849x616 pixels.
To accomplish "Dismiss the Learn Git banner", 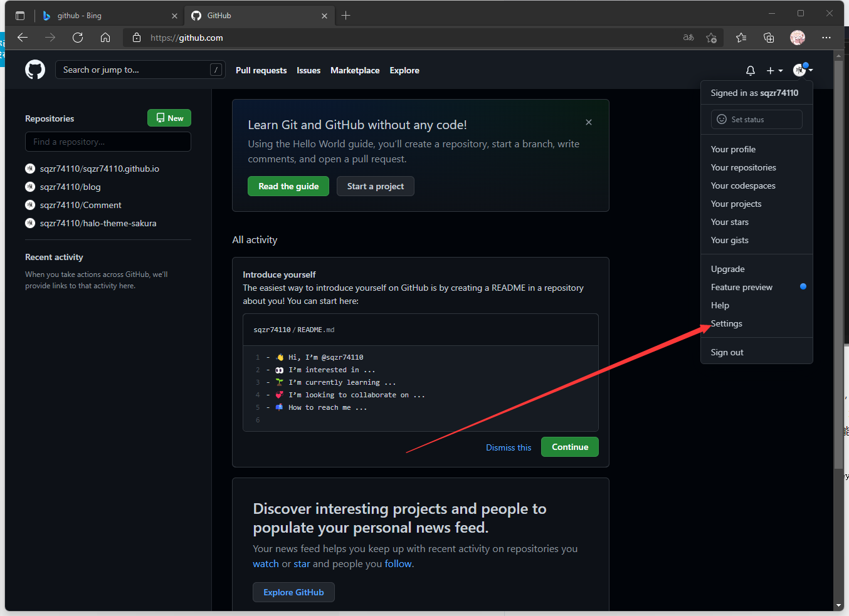I will click(x=589, y=122).
